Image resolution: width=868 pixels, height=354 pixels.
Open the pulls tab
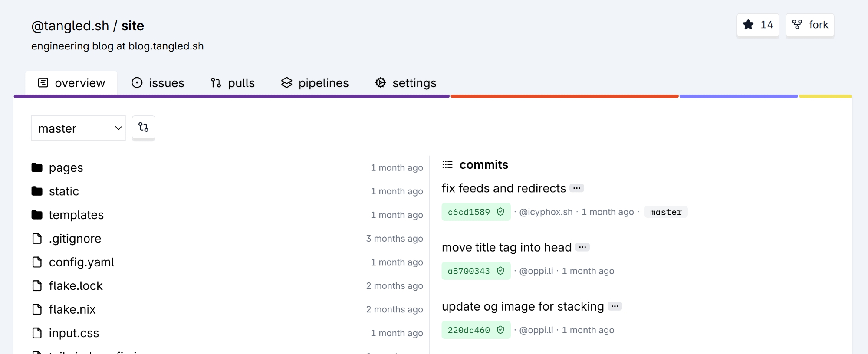tap(233, 83)
